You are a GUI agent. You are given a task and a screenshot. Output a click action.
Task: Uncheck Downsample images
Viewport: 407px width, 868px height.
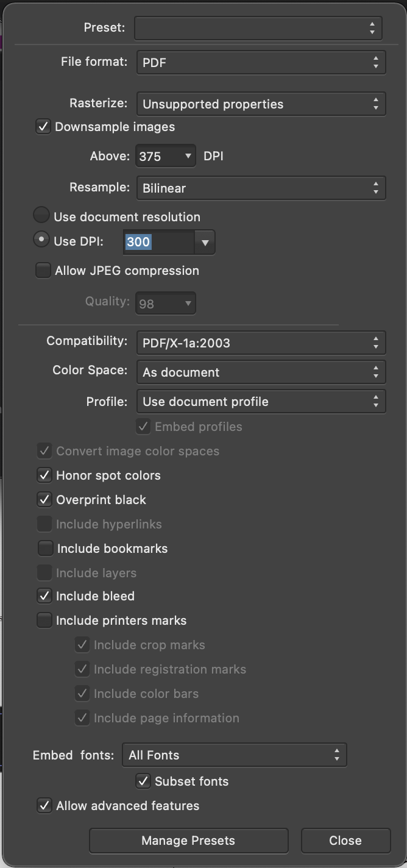tap(43, 127)
